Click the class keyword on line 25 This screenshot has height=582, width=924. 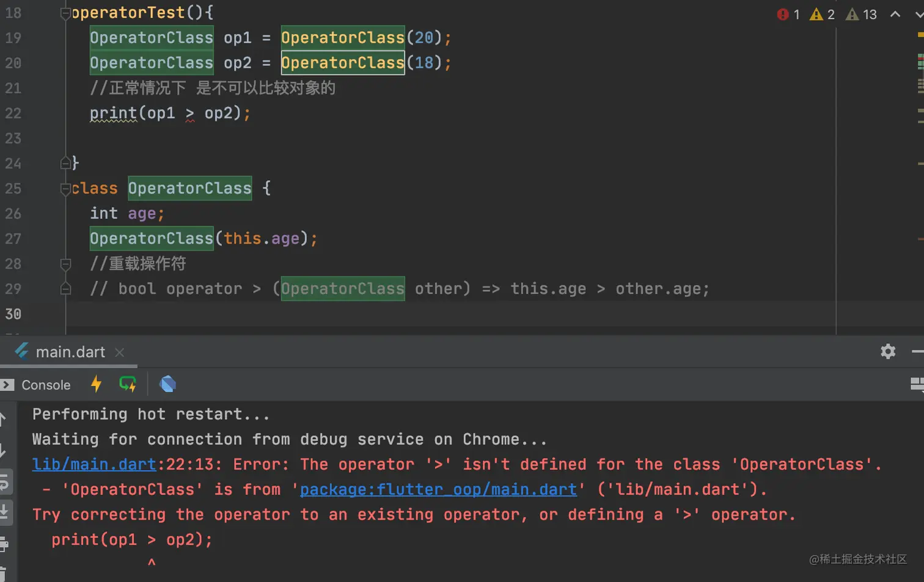(x=95, y=188)
